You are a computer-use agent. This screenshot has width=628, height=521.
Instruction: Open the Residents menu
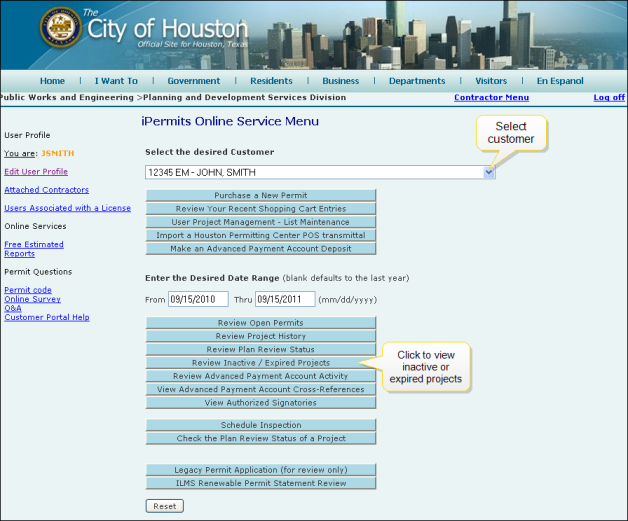(x=271, y=81)
